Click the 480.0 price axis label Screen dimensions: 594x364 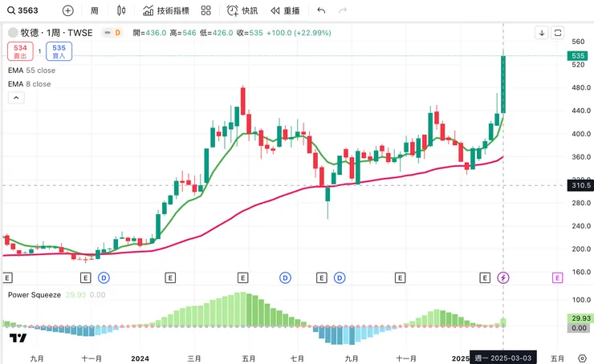(581, 87)
